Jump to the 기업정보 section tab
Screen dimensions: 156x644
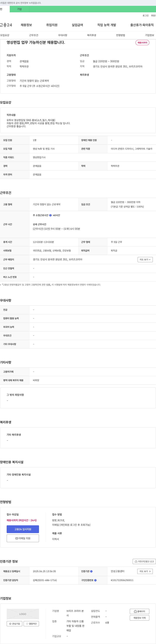tap(149, 35)
